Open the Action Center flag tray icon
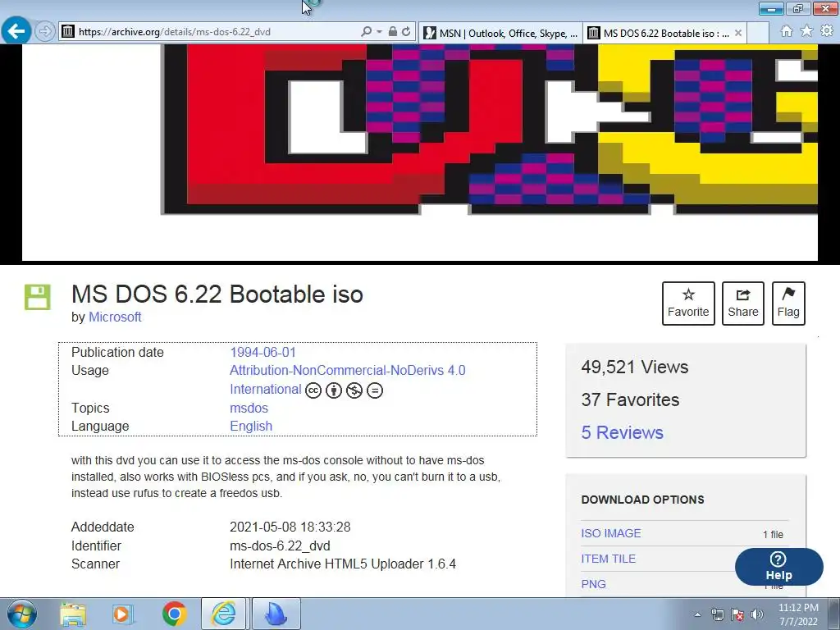The height and width of the screenshot is (630, 840). pyautogui.click(x=737, y=614)
